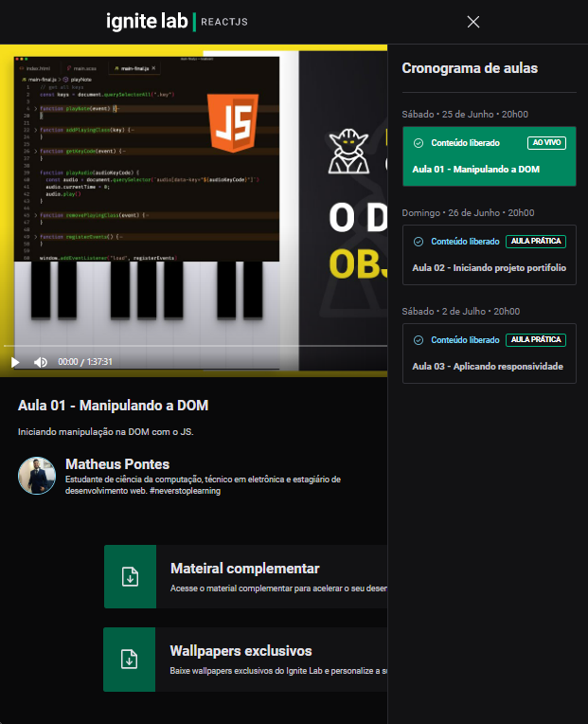
Task: Click the Ignite Lab ReactJS logo
Action: coord(177,21)
